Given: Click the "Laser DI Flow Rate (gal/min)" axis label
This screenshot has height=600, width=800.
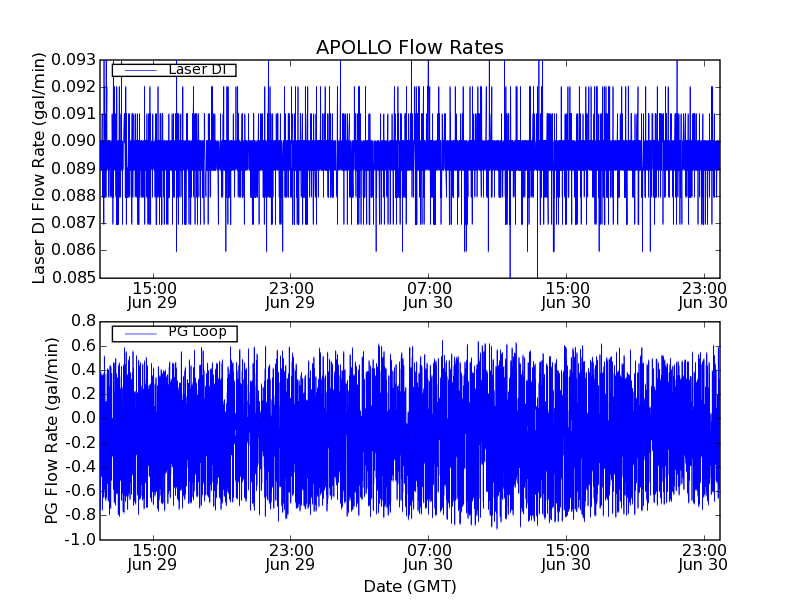Looking at the screenshot, I should (x=40, y=168).
